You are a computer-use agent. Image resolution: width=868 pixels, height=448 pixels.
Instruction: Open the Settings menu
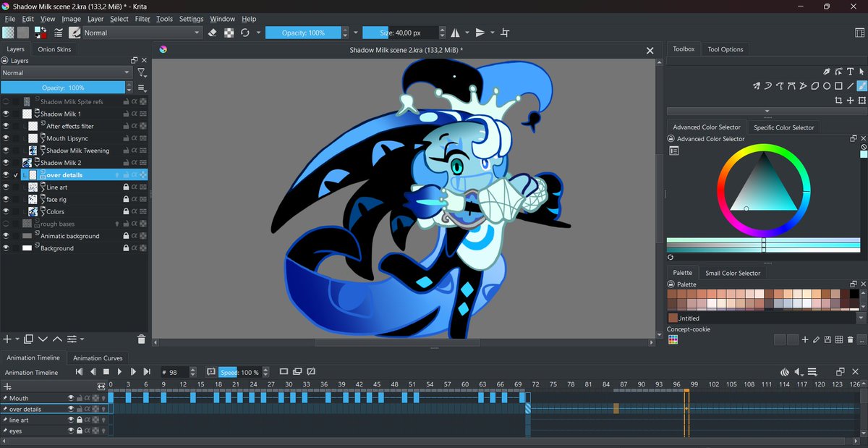191,19
